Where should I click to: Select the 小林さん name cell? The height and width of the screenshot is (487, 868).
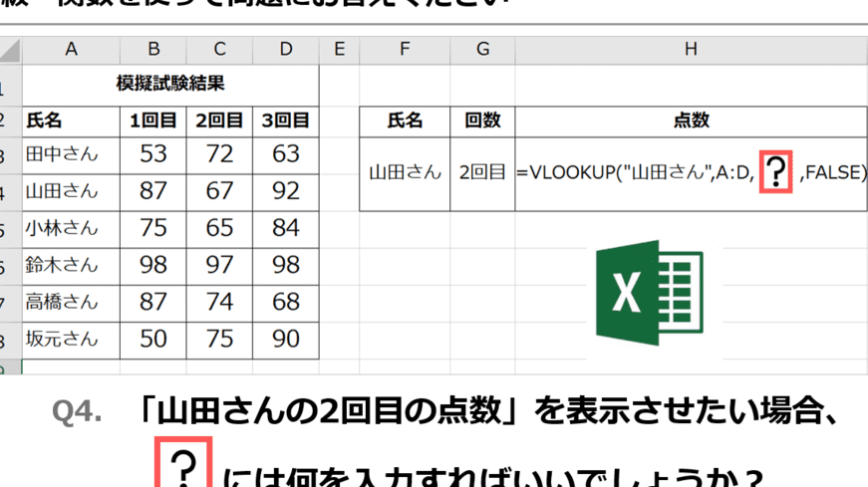tap(71, 230)
